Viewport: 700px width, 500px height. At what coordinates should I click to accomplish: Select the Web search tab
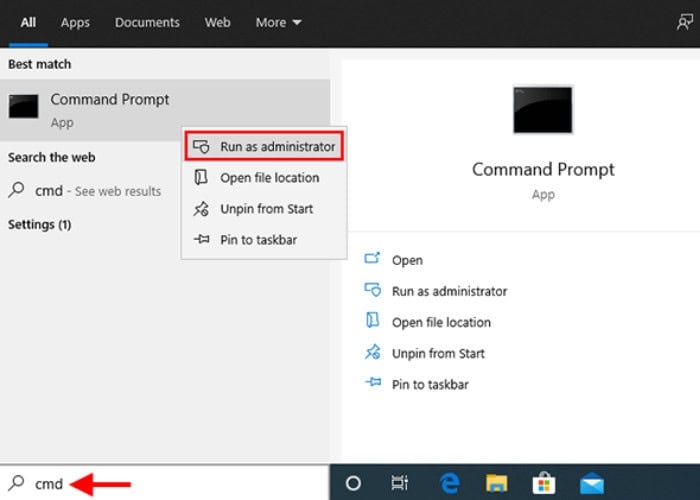(217, 22)
